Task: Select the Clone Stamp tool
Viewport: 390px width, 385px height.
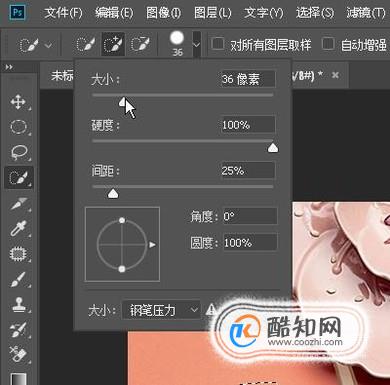Action: pyautogui.click(x=19, y=305)
